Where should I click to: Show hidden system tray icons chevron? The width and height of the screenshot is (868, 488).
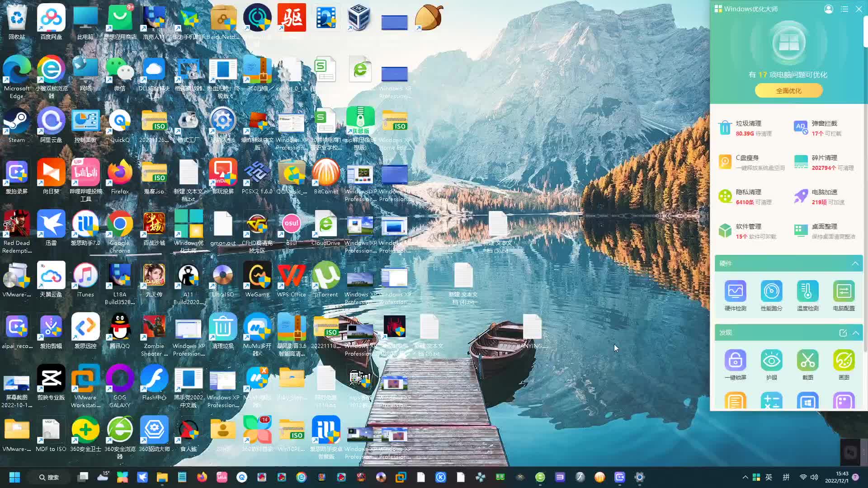pyautogui.click(x=745, y=477)
